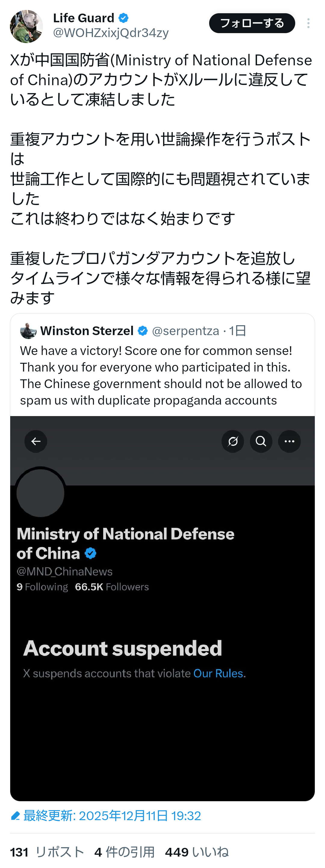Show the 131 リポスト list

coord(47,852)
